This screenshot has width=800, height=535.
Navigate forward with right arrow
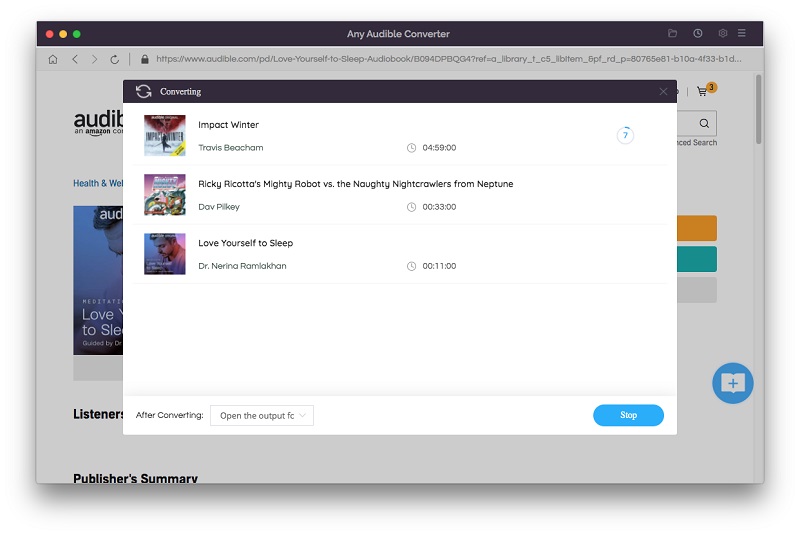click(94, 59)
